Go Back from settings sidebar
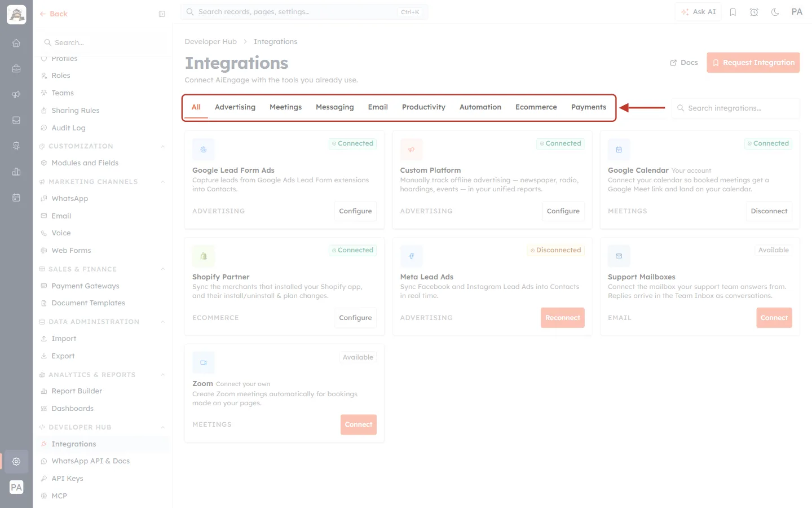 (x=54, y=14)
